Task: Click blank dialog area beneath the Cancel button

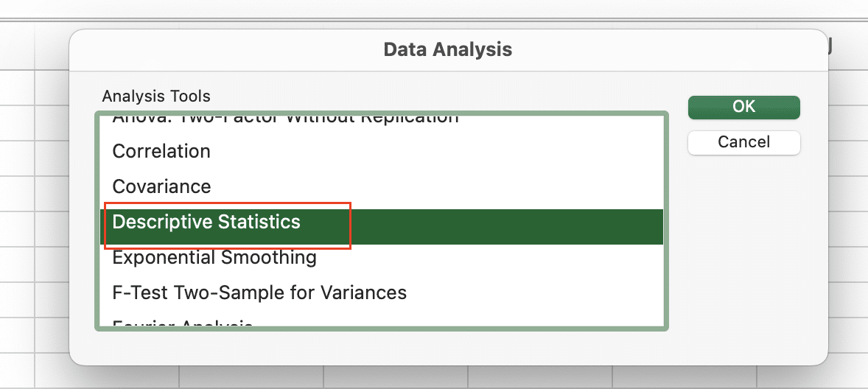Action: click(743, 249)
